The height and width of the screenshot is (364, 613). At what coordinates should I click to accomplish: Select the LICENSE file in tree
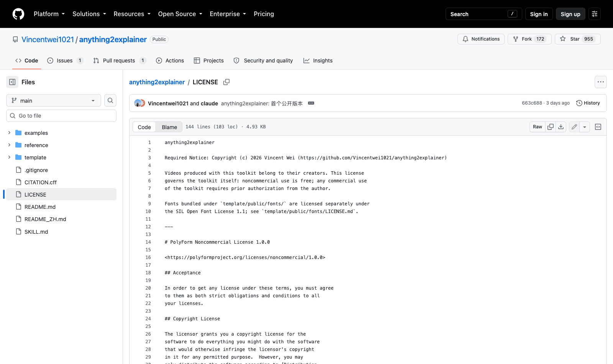(x=61, y=194)
